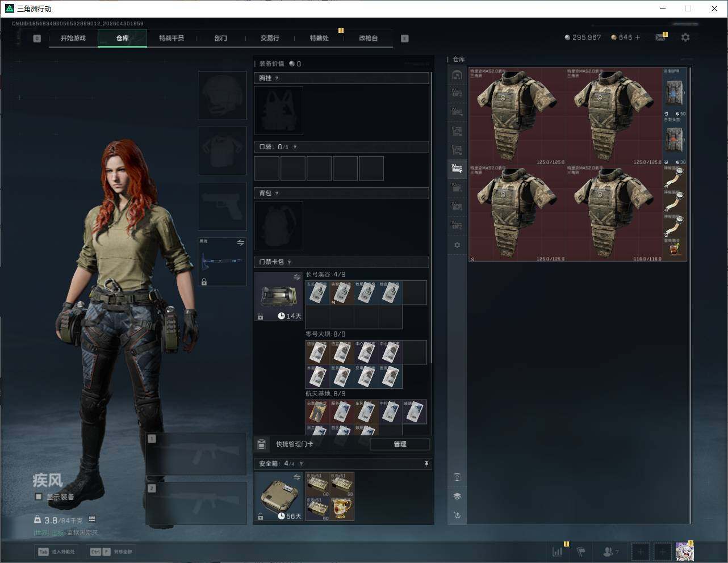Select the empty pistol equipment slot
This screenshot has width=728, height=563.
click(x=223, y=207)
